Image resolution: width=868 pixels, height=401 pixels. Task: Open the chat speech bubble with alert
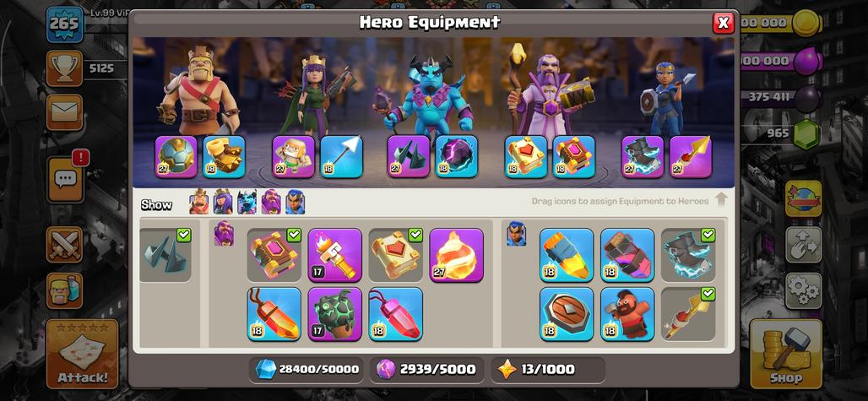[66, 178]
